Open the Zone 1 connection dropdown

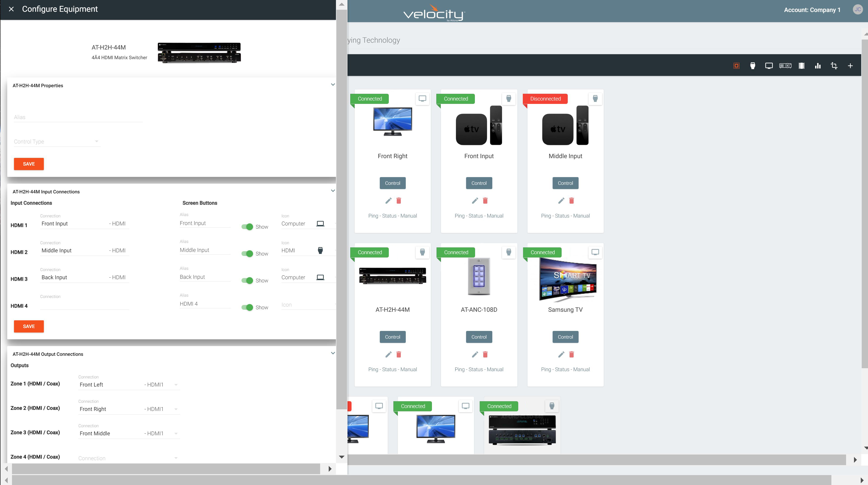click(x=128, y=385)
